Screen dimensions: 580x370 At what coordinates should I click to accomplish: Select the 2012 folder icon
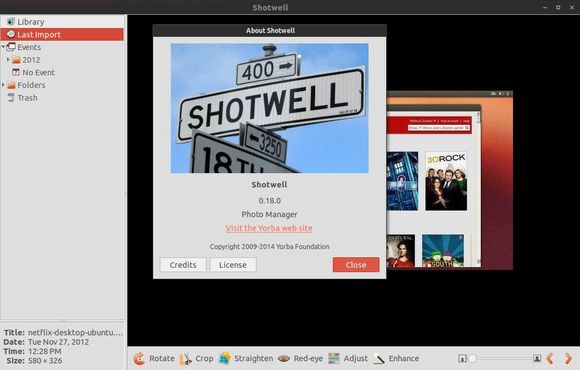[16, 60]
